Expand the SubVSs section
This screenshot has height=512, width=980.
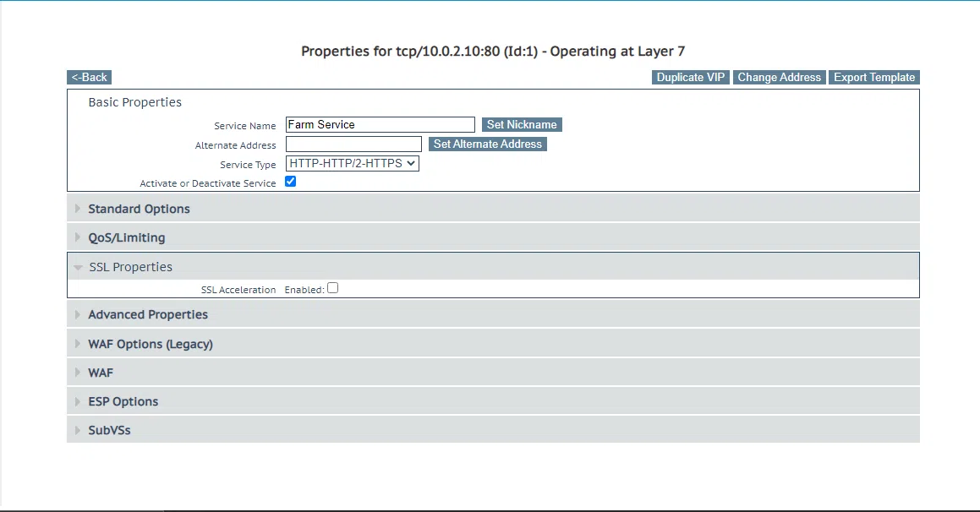tap(109, 430)
